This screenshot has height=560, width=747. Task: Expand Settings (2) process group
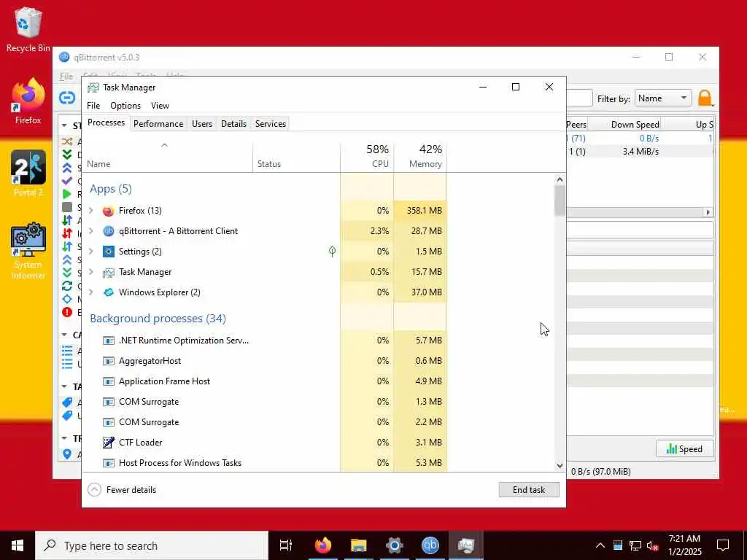(91, 252)
